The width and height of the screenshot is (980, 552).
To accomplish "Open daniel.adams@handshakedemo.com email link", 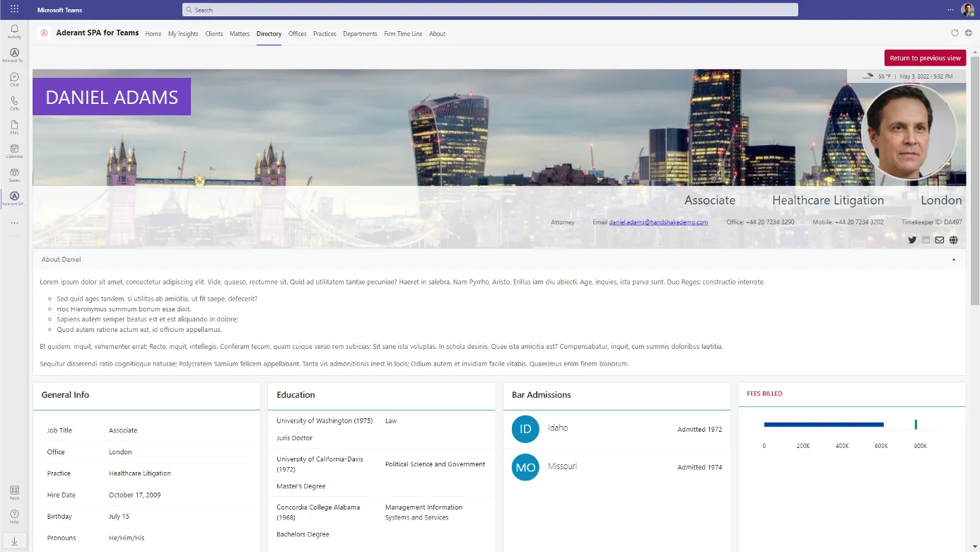I will pyautogui.click(x=658, y=222).
